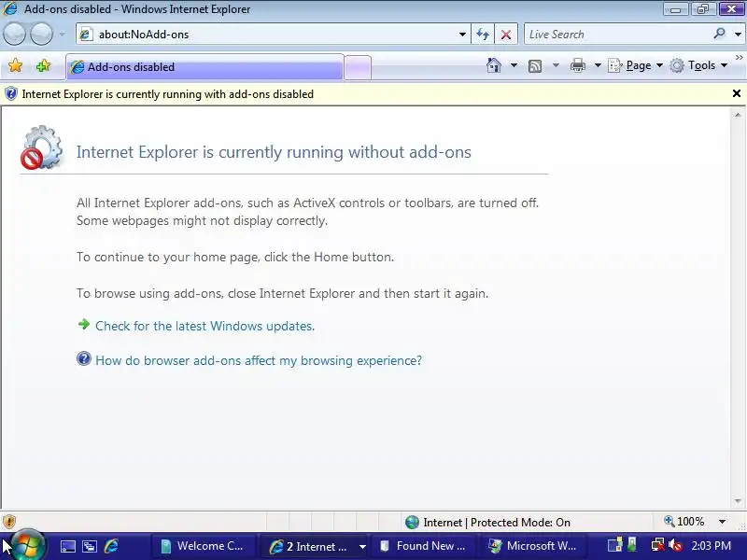Open the Windows Start orb
The width and height of the screenshot is (747, 560).
click(27, 545)
